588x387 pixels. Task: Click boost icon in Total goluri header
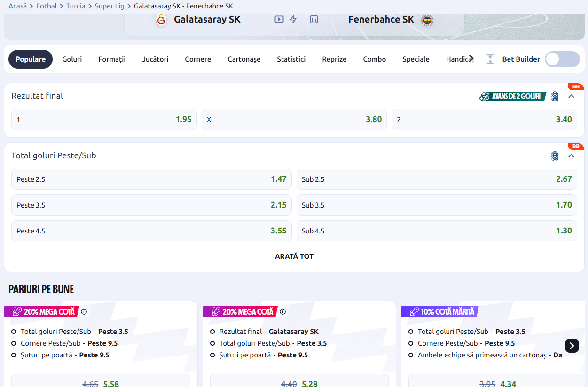click(555, 156)
